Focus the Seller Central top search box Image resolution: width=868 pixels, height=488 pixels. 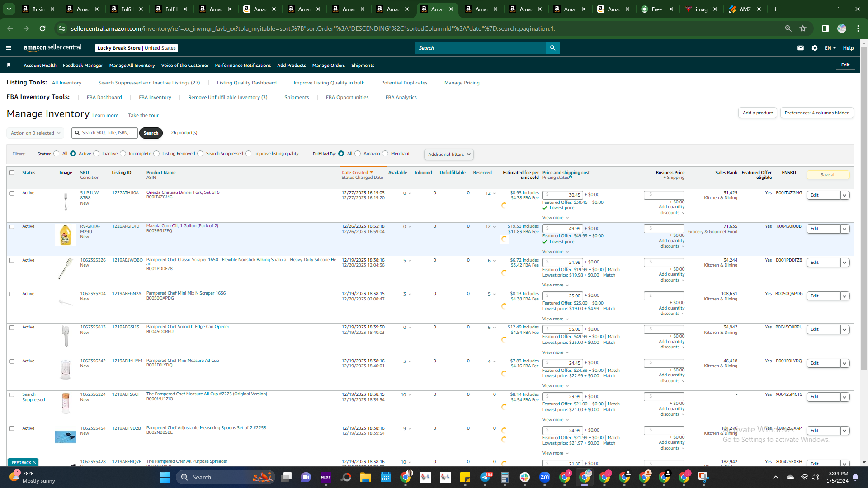480,48
